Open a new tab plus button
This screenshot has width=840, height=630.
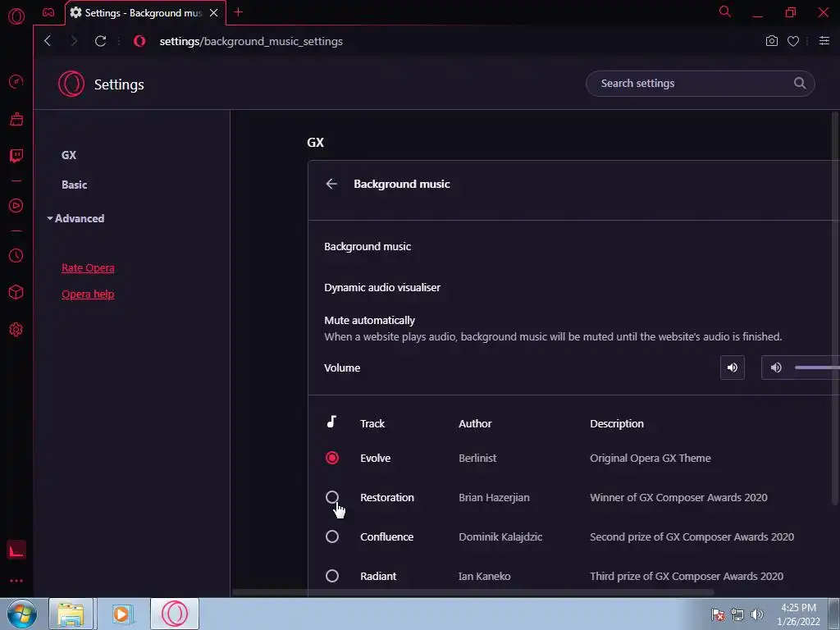tap(239, 12)
